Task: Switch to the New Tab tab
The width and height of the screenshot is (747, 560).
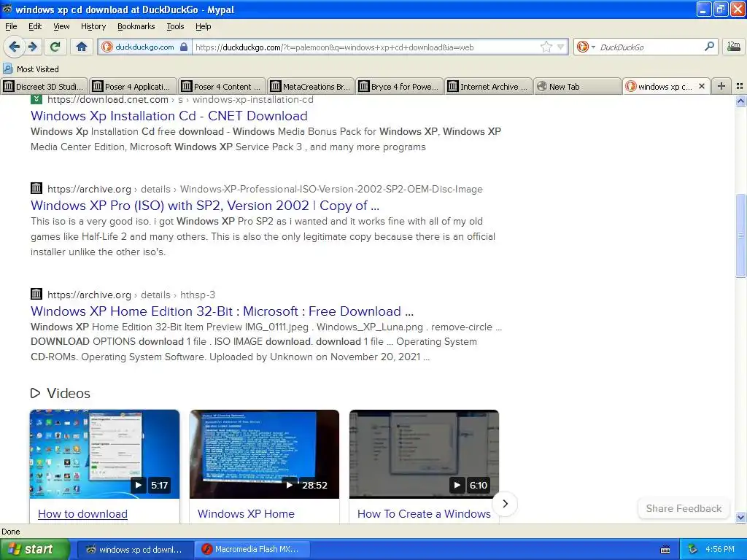Action: pos(577,86)
